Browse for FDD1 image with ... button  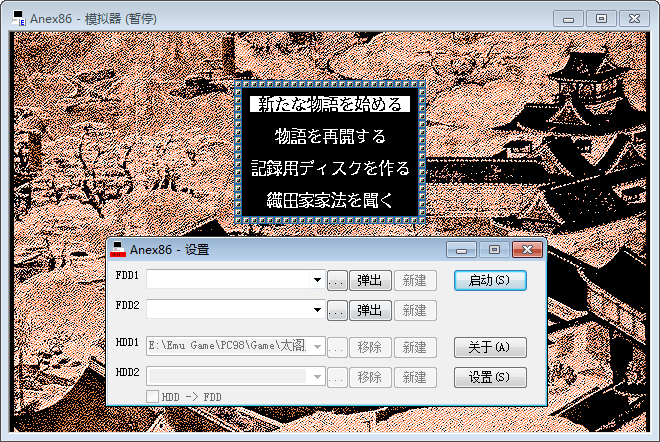point(337,280)
